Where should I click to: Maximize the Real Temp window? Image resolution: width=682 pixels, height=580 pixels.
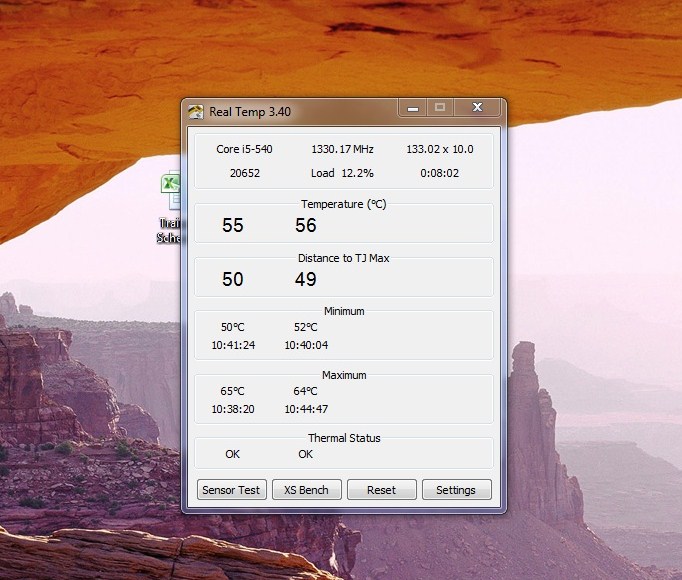[x=439, y=108]
